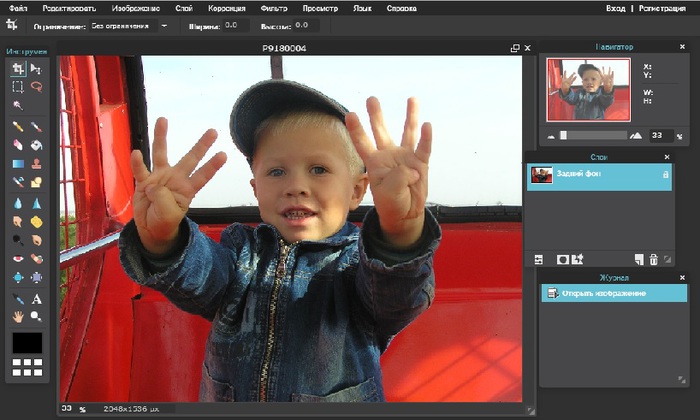
Task: Activate the Hand pan tool
Action: [18, 316]
